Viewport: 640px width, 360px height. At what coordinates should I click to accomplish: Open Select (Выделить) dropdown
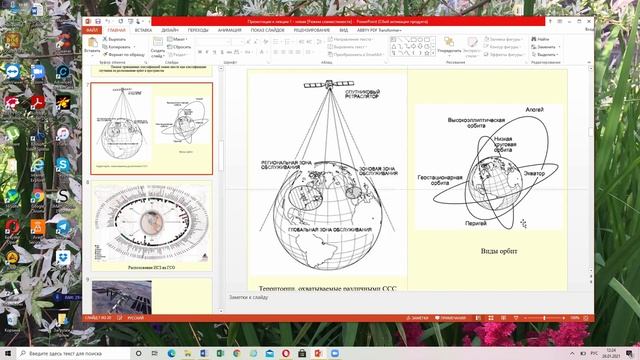[544, 54]
